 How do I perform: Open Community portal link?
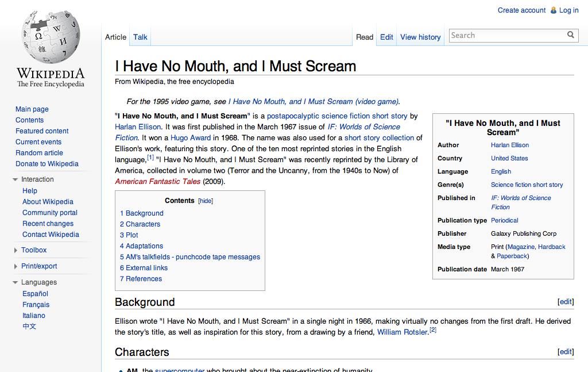tap(50, 213)
